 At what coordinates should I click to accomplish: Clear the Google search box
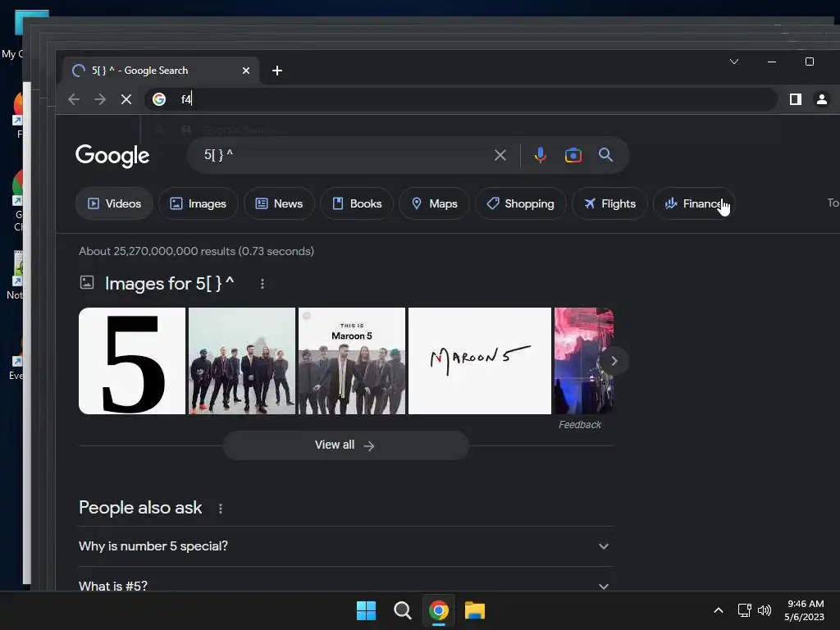500,155
